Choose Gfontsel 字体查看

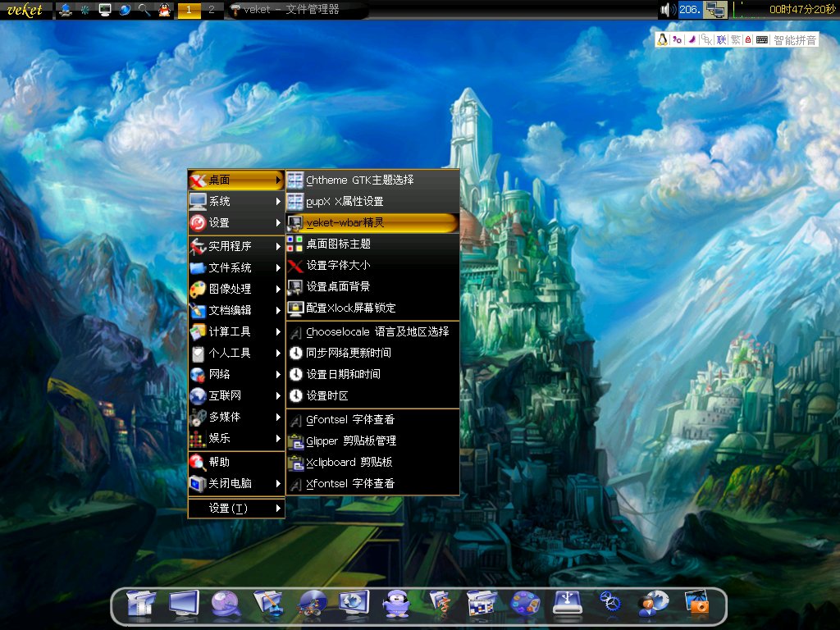point(373,420)
